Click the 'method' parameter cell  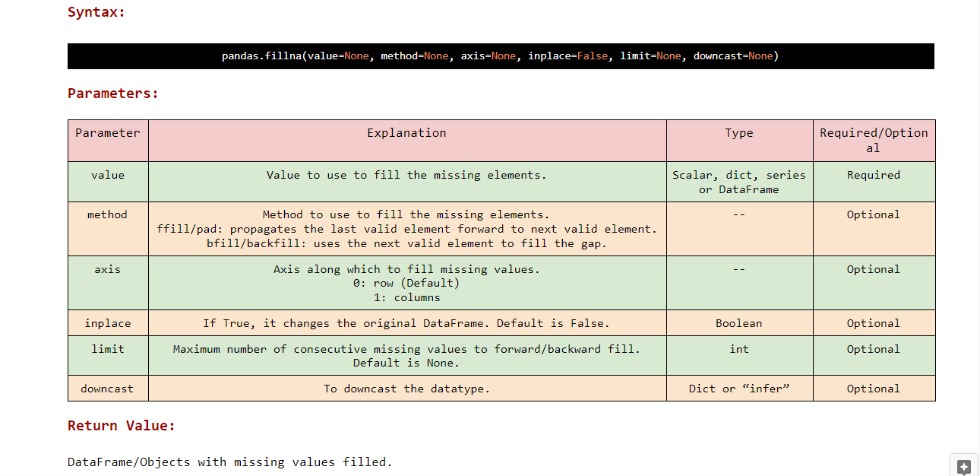tap(108, 228)
